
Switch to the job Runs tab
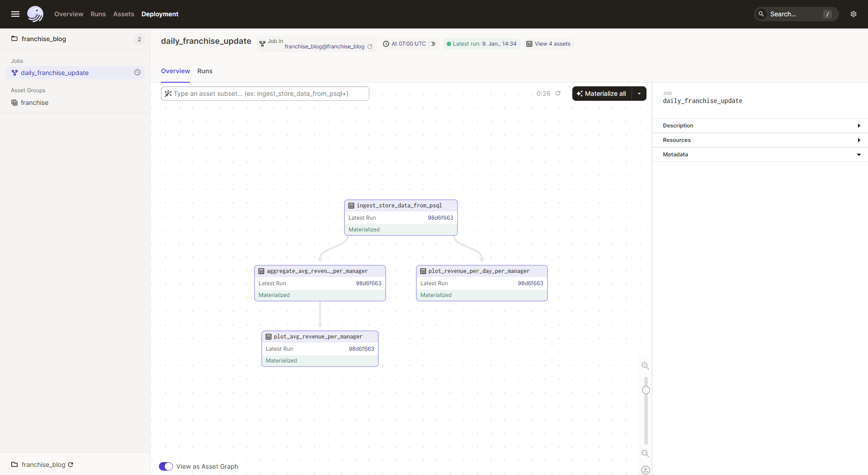click(x=205, y=71)
